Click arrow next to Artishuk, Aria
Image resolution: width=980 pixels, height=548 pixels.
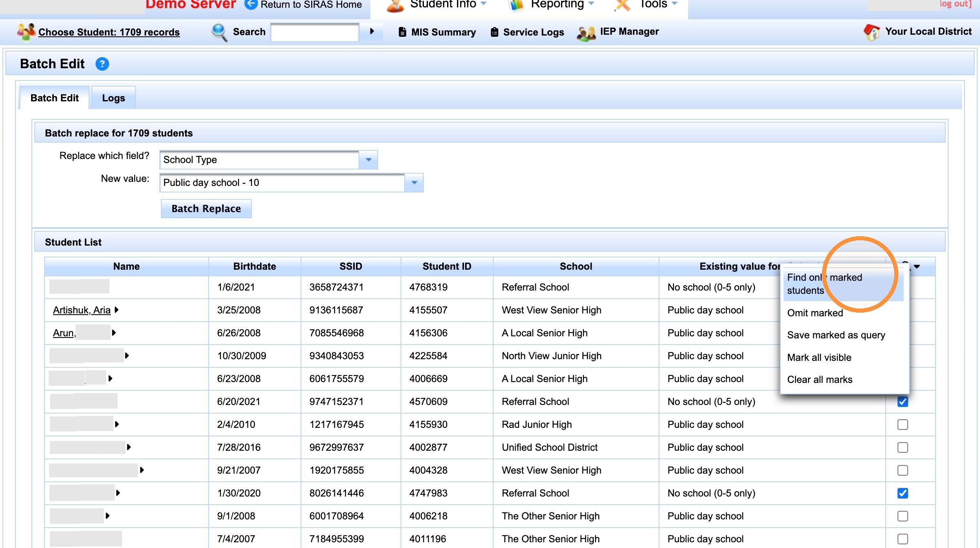point(116,310)
